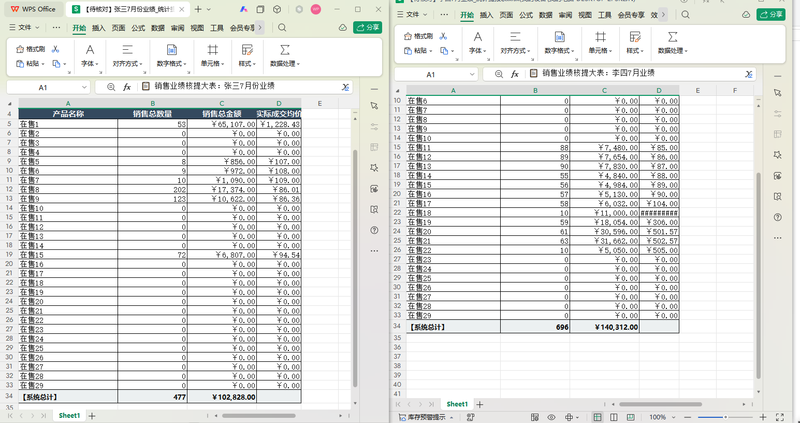
Task: Open Styles (样式) group in left window
Action: pos(247,56)
